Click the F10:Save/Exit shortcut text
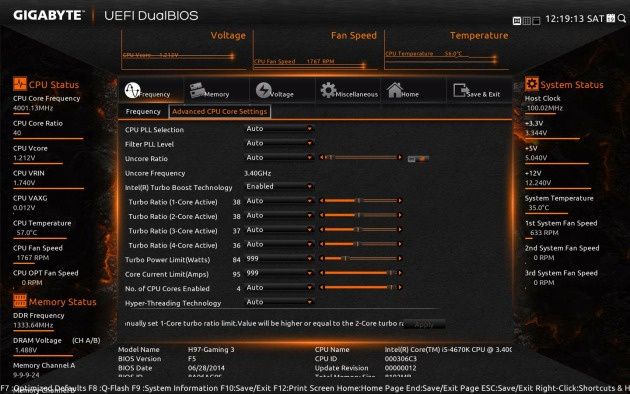630x394 pixels. click(246, 388)
